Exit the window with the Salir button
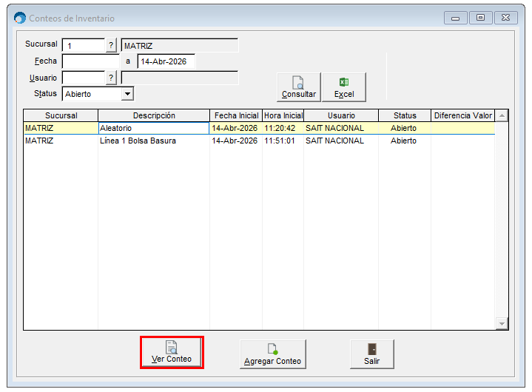This screenshot has width=532, height=392. tap(371, 354)
